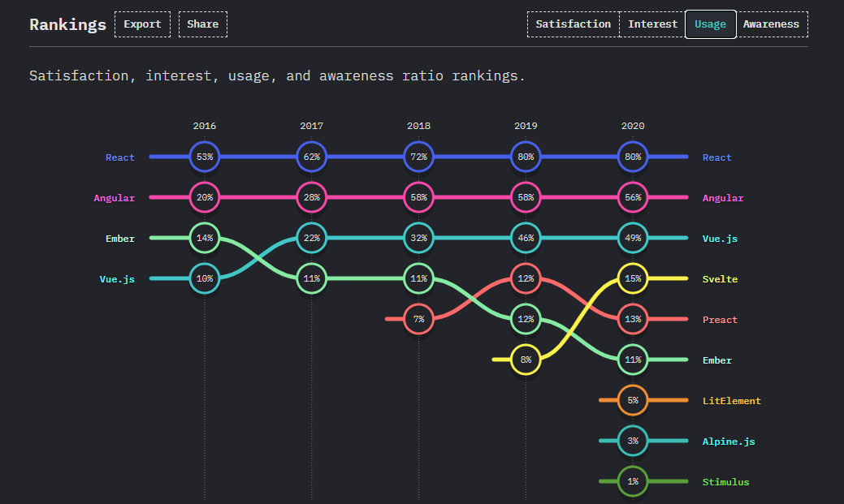Viewport: 844px width, 504px height.
Task: Click the 2019 year column header
Action: pos(526,126)
